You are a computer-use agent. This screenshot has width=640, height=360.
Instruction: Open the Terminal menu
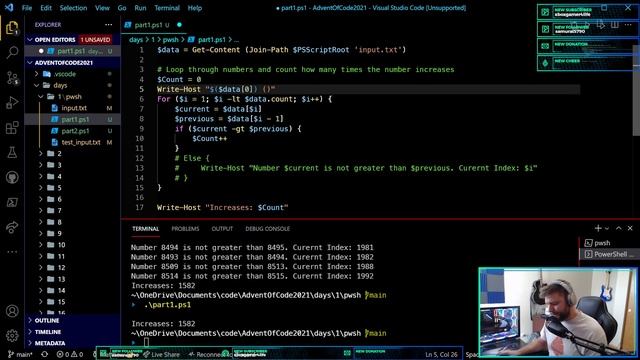coord(167,8)
